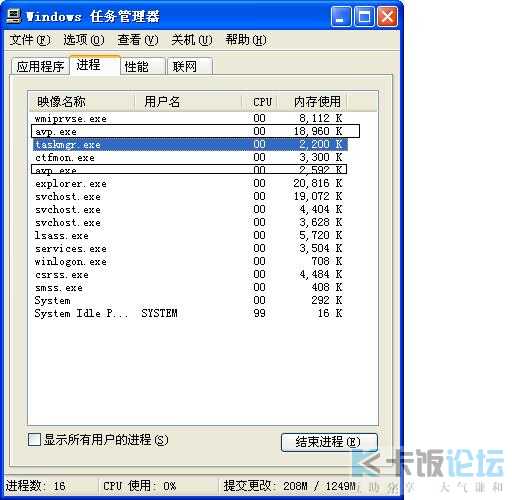Screen dimensions: 512x500
Task: Click the Task Manager title bar icon
Action: (14, 16)
